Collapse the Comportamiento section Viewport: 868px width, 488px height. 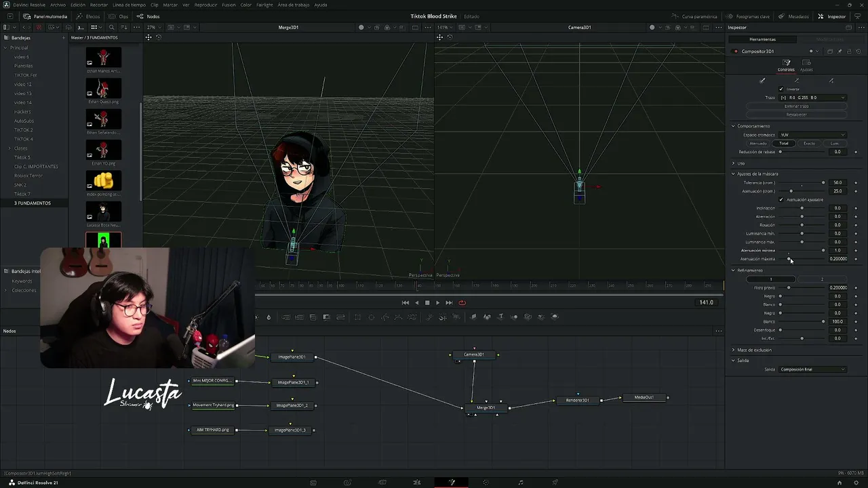click(x=733, y=126)
